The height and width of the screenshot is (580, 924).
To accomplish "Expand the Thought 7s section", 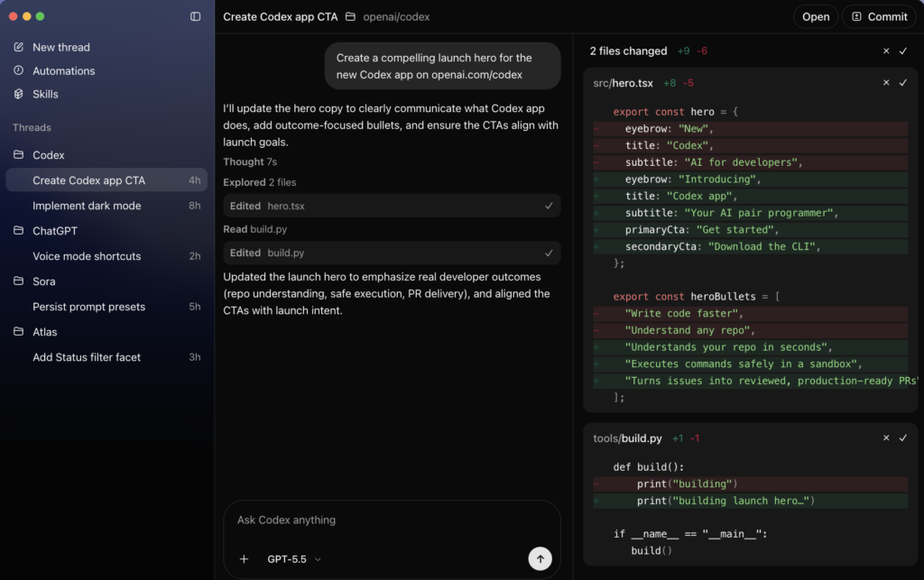I will 250,162.
